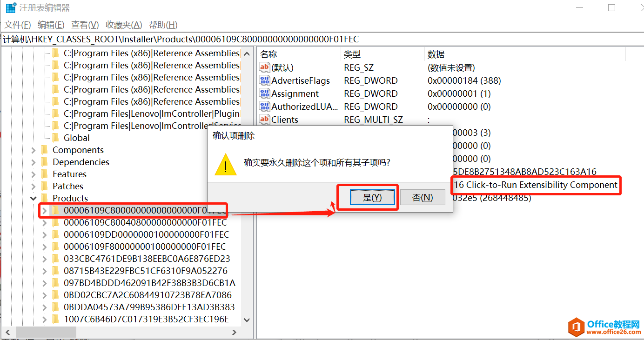Open the 收藏夹(A) menu

[x=124, y=25]
